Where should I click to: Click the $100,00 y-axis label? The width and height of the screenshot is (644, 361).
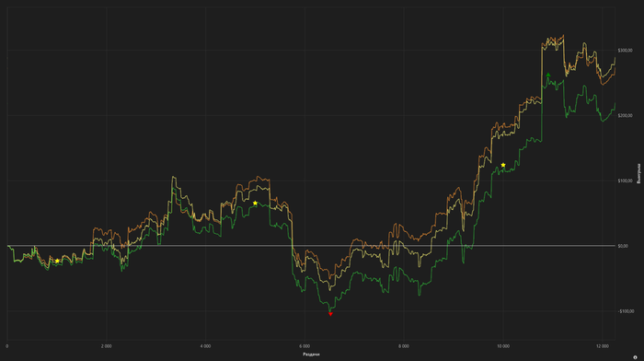(x=625, y=180)
